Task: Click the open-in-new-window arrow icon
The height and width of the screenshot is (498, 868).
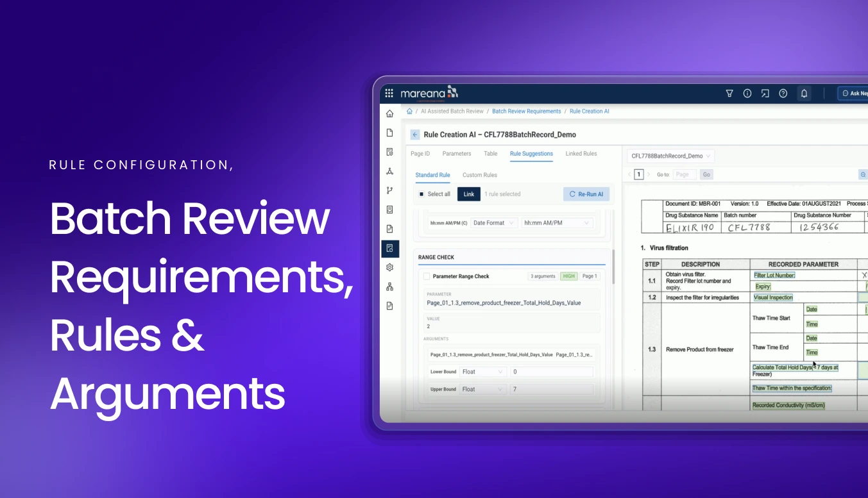Action: (765, 93)
